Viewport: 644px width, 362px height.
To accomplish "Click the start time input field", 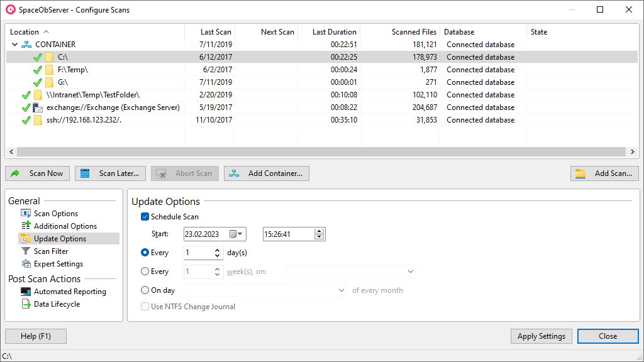I will 288,234.
